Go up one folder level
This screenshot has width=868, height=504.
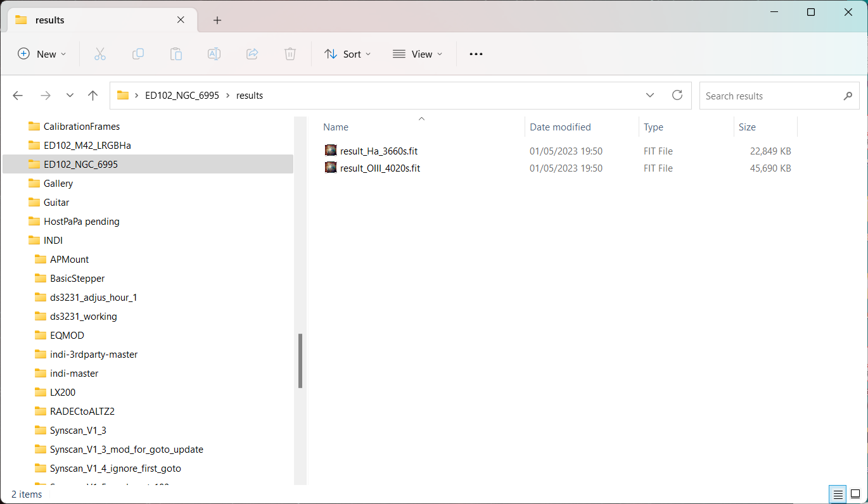point(93,96)
